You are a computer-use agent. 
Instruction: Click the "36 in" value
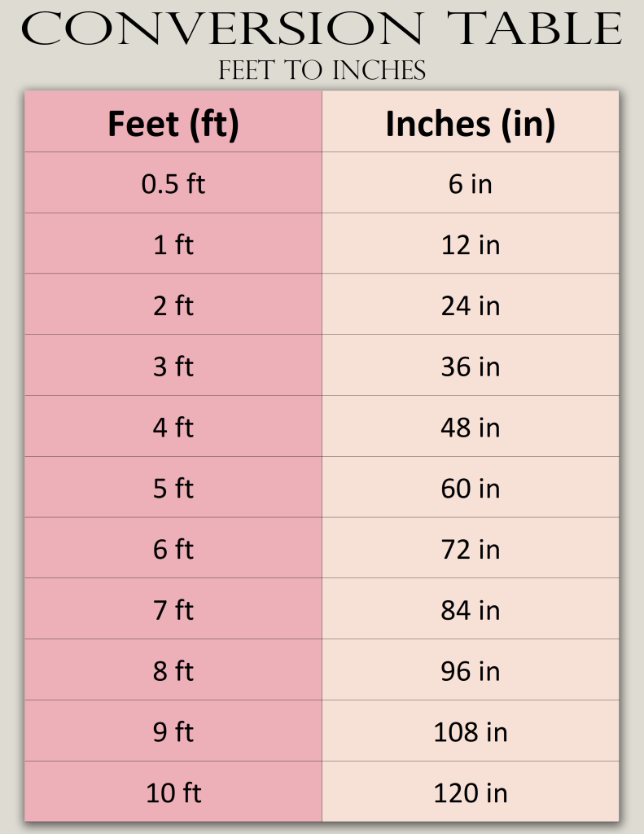coord(471,367)
